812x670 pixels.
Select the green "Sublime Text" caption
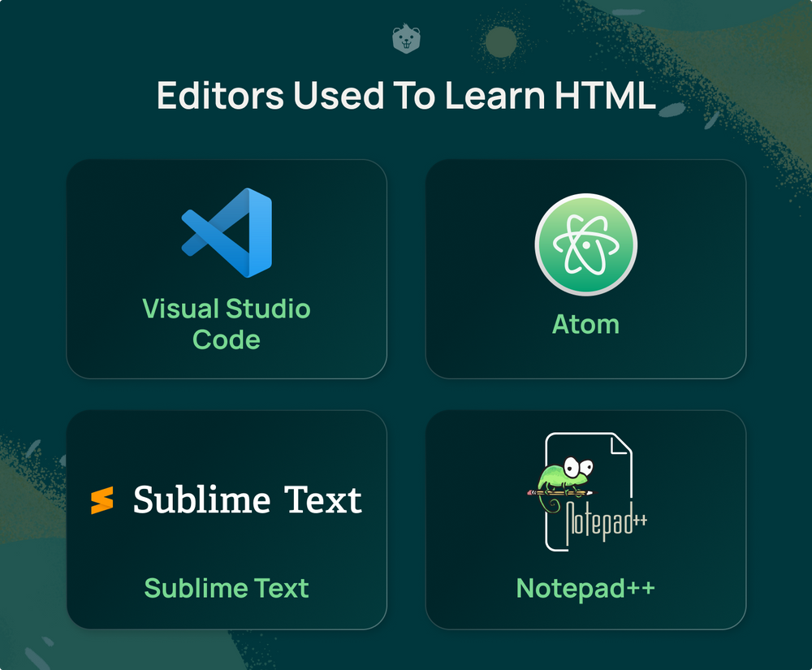tap(227, 588)
